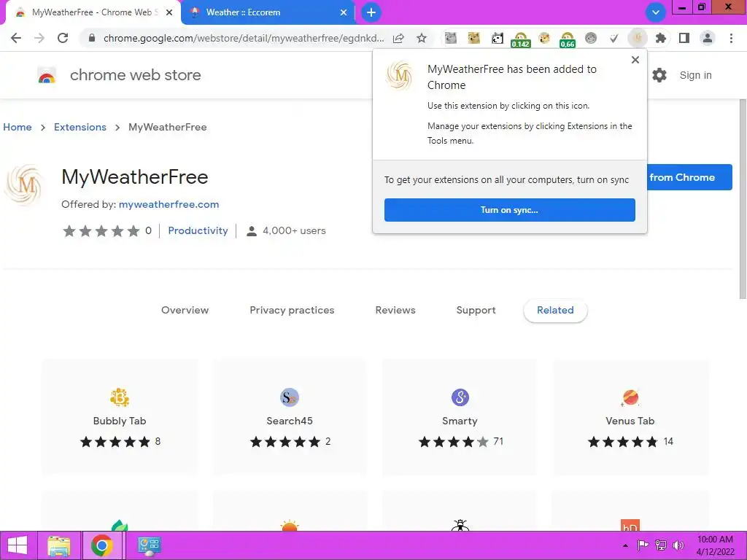Open the Bubbly Tab extension card
This screenshot has width=747, height=560.
tap(120, 417)
